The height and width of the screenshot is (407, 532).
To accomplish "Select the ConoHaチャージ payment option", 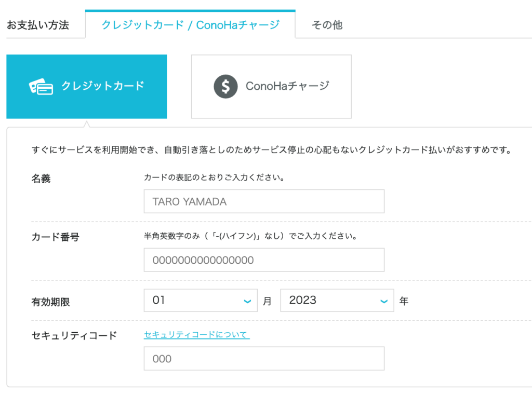I will pyautogui.click(x=271, y=87).
